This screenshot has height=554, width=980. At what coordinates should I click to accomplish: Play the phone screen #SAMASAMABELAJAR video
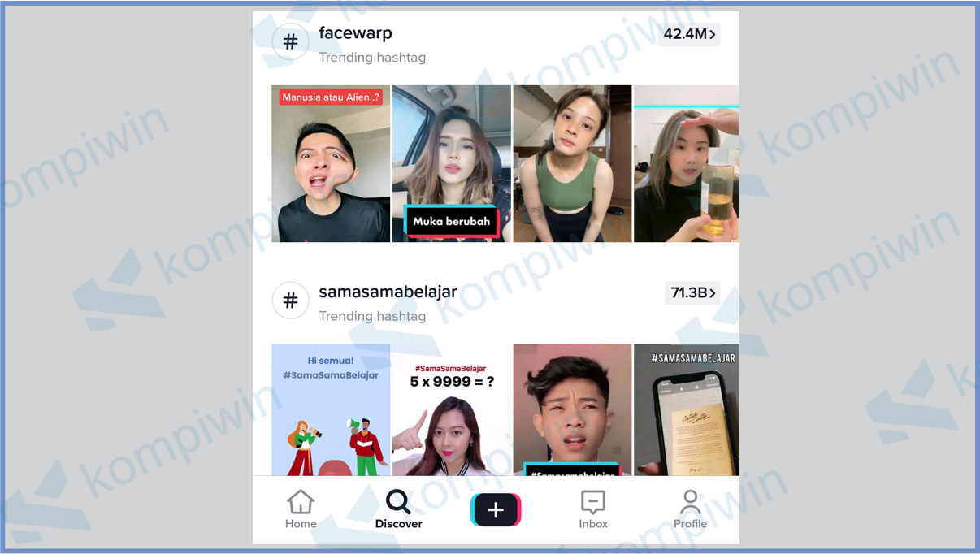tap(686, 410)
